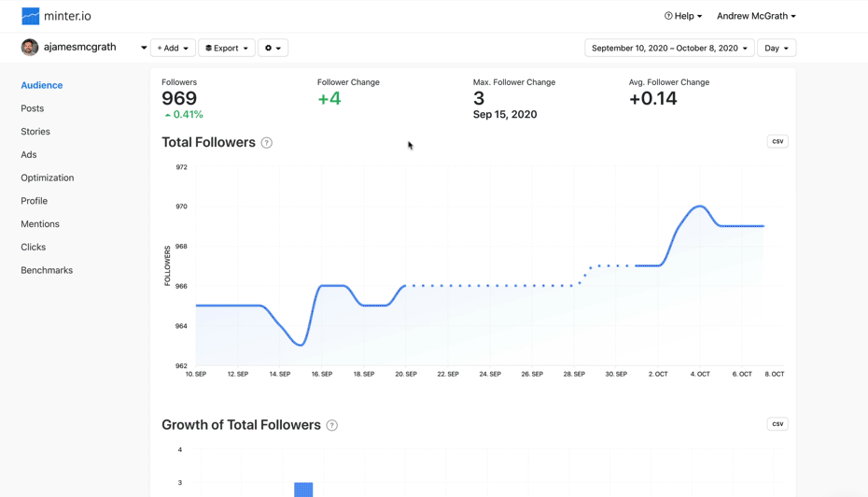Open the settings gear dropdown

point(273,48)
